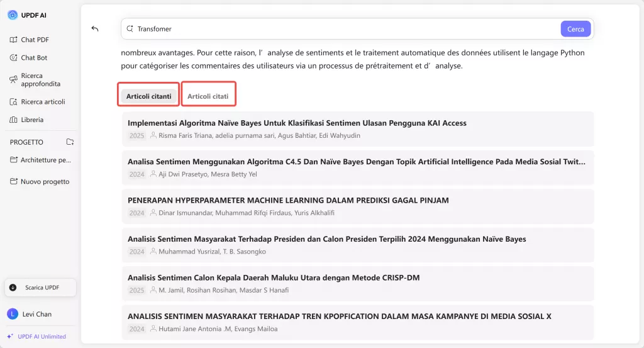Open the Architetture pe... project
Viewport: 644px width, 348px height.
click(41, 160)
